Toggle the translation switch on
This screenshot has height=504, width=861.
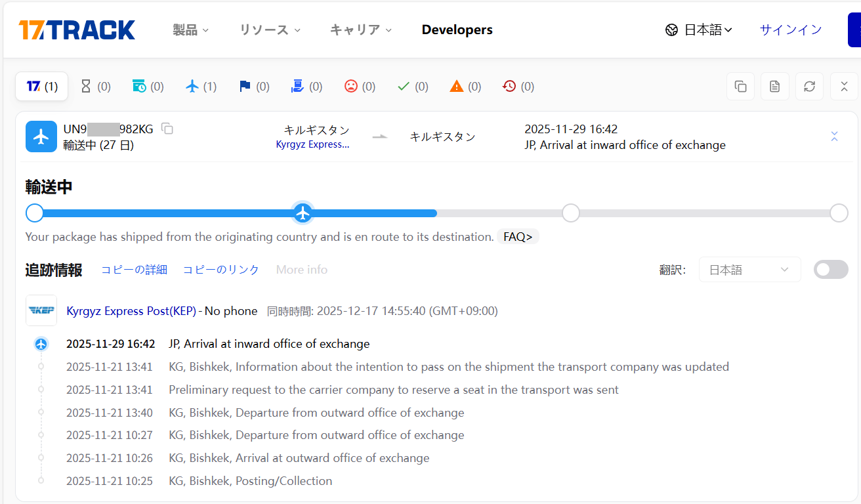830,270
